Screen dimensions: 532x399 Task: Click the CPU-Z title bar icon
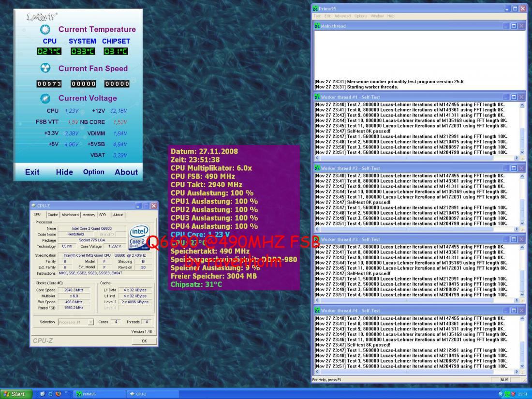pos(33,206)
